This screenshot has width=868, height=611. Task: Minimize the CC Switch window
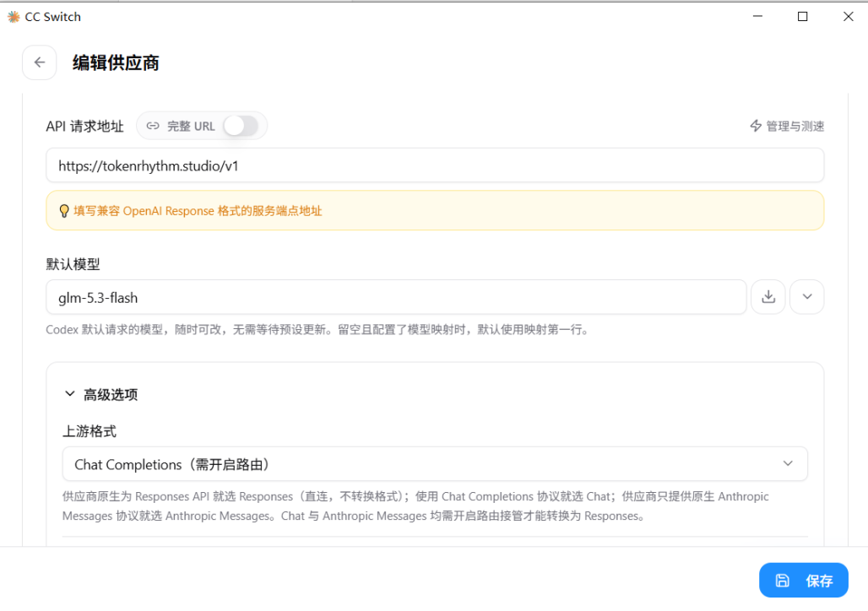pyautogui.click(x=757, y=17)
